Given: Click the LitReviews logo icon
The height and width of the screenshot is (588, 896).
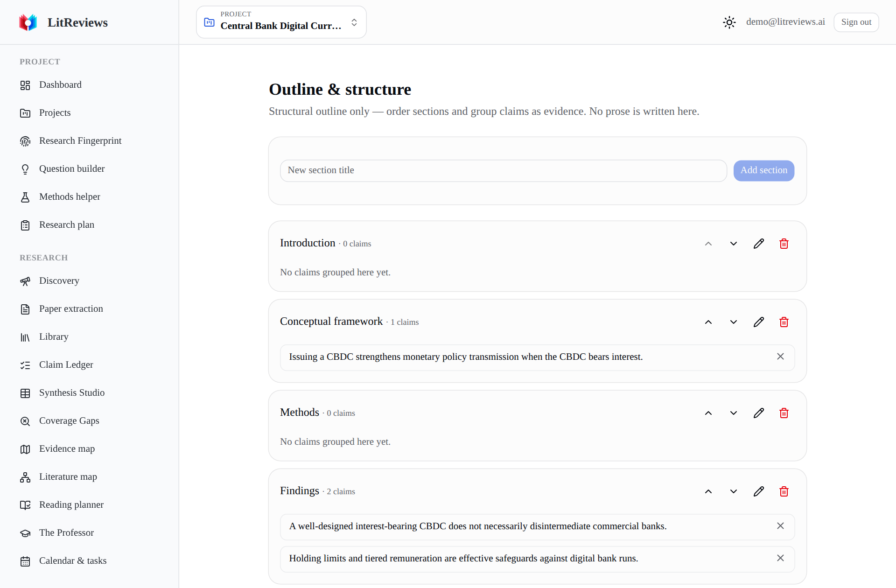Looking at the screenshot, I should (28, 22).
